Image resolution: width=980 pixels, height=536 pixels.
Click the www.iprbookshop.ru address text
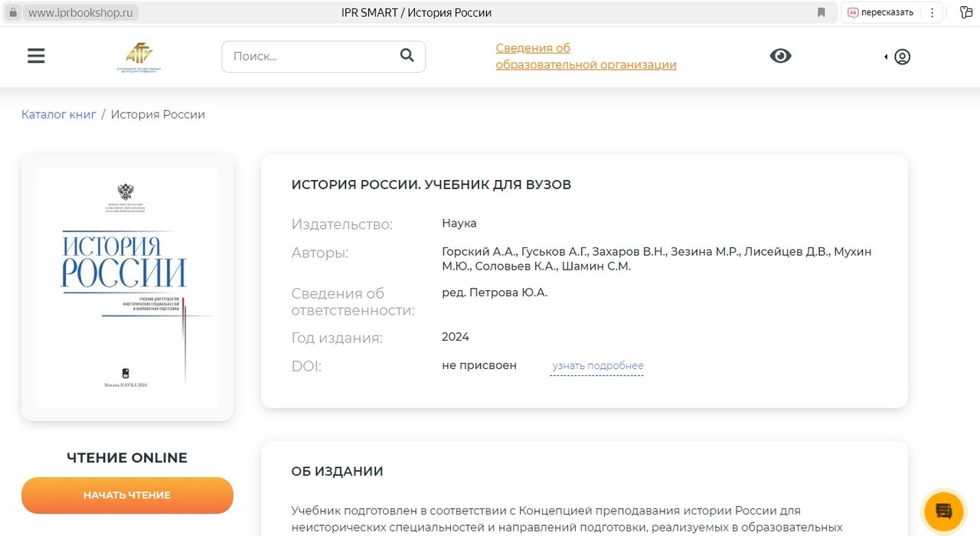[80, 13]
